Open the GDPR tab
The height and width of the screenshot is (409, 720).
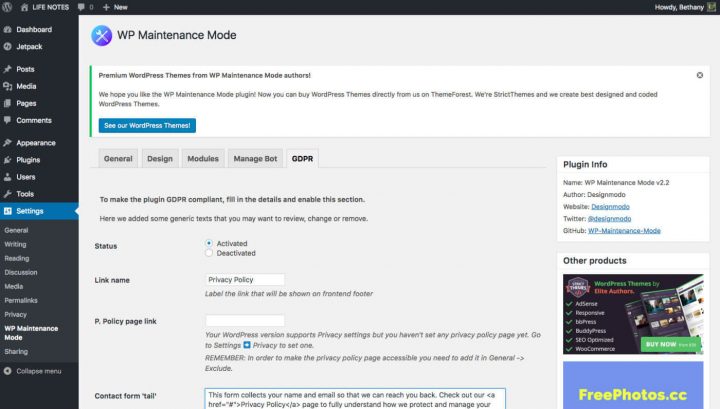coord(302,158)
